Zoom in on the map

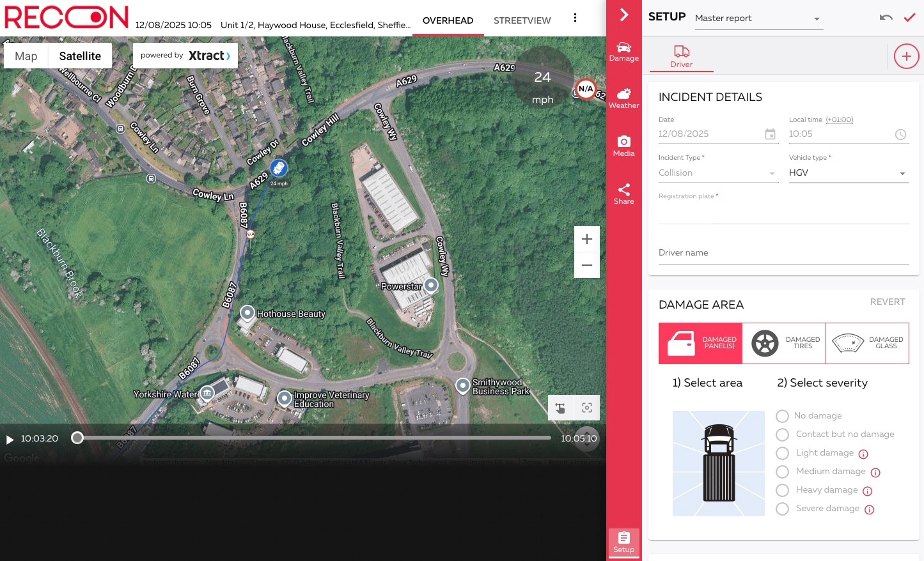coord(586,240)
